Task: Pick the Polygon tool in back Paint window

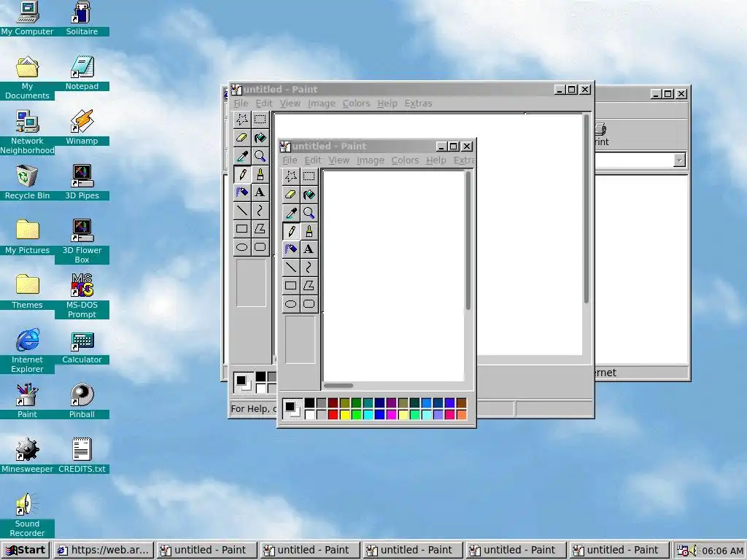Action: click(x=260, y=229)
